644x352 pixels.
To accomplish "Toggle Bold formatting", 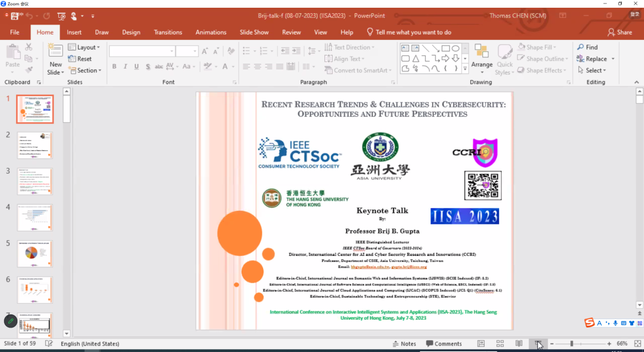I will [x=114, y=67].
